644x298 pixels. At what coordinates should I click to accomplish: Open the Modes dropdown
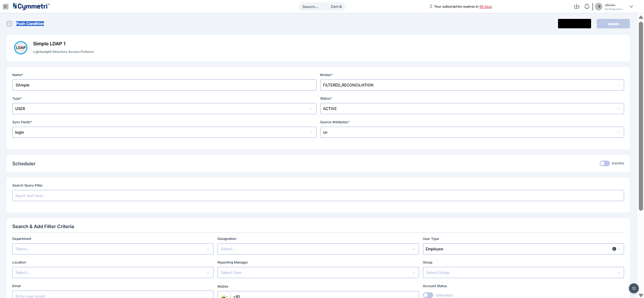coord(472,85)
